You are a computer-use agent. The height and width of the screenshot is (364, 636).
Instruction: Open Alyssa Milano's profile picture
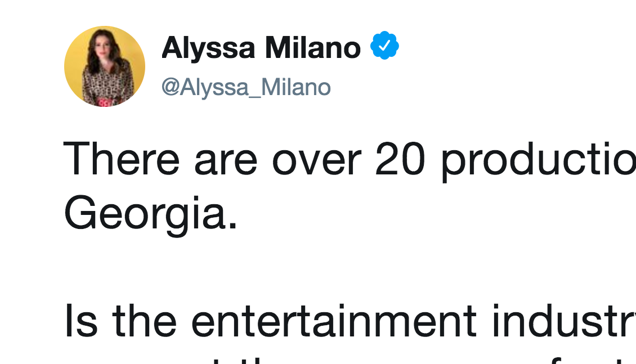(105, 66)
